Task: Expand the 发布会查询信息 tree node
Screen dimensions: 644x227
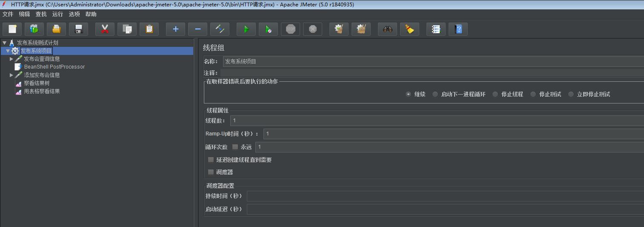Action: 11,59
